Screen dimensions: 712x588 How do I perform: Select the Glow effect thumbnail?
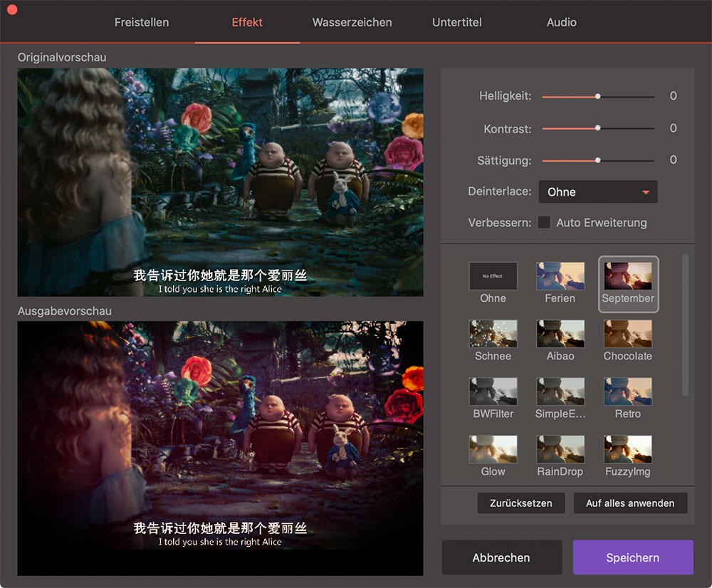pyautogui.click(x=493, y=449)
